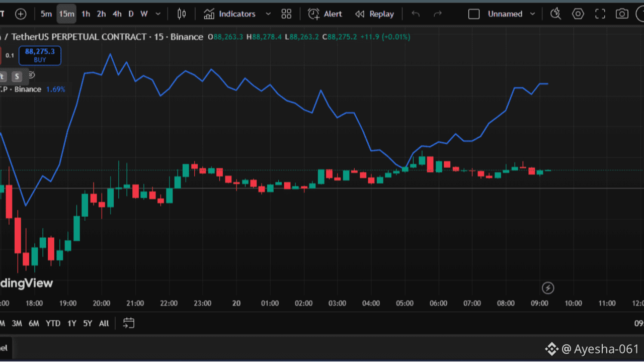
Task: Click the blue BUY price button
Action: tap(40, 55)
